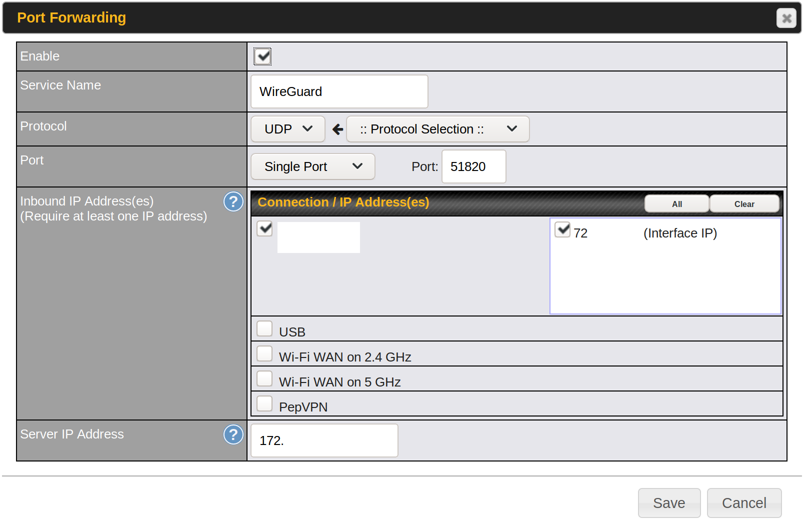803x532 pixels.
Task: Click Clear to deselect all connections
Action: click(x=744, y=204)
